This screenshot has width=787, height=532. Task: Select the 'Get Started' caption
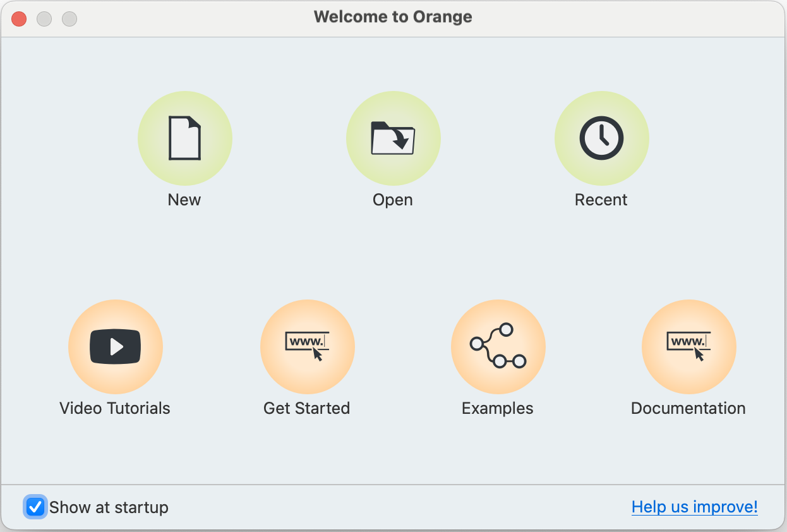pyautogui.click(x=307, y=408)
